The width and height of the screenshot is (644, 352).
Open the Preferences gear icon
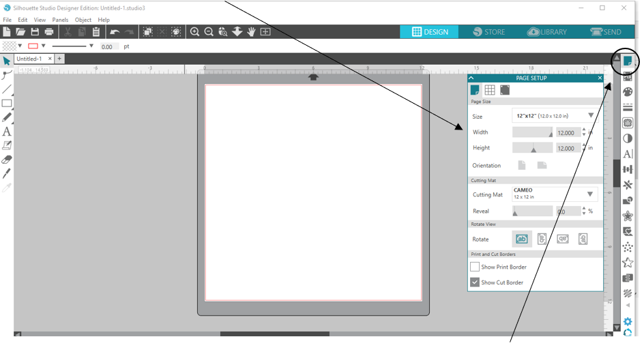[628, 321]
